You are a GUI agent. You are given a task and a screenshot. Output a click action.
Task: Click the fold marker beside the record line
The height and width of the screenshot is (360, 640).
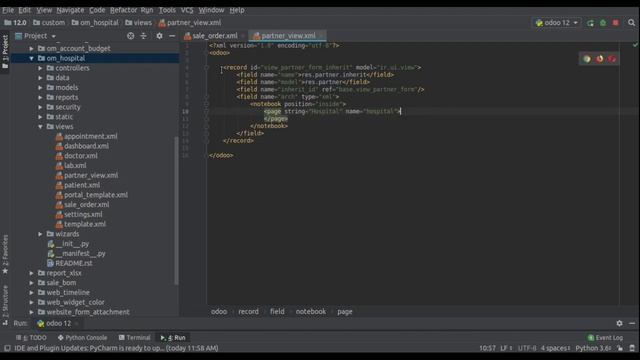tap(207, 67)
